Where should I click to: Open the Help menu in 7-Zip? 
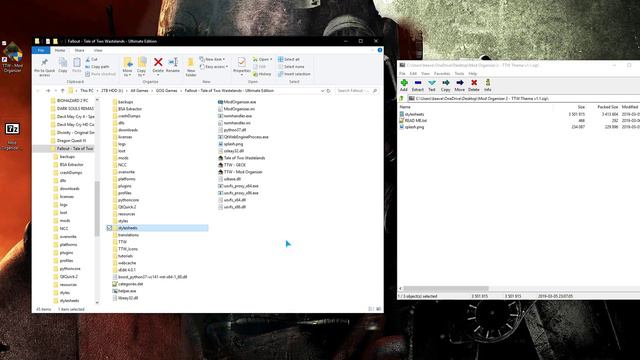pos(473,74)
